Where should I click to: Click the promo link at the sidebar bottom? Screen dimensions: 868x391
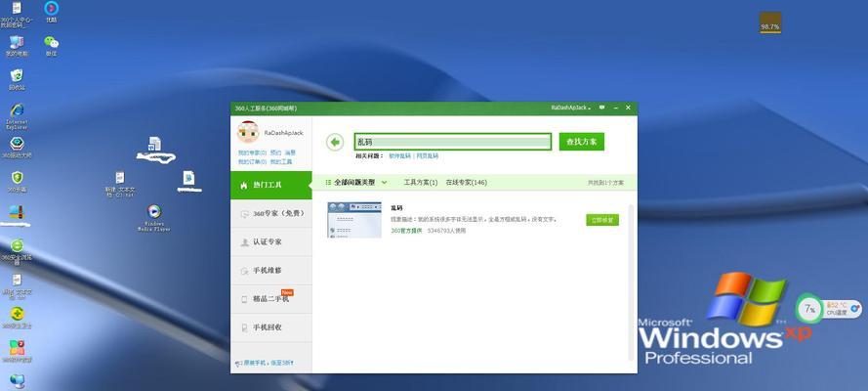point(265,363)
